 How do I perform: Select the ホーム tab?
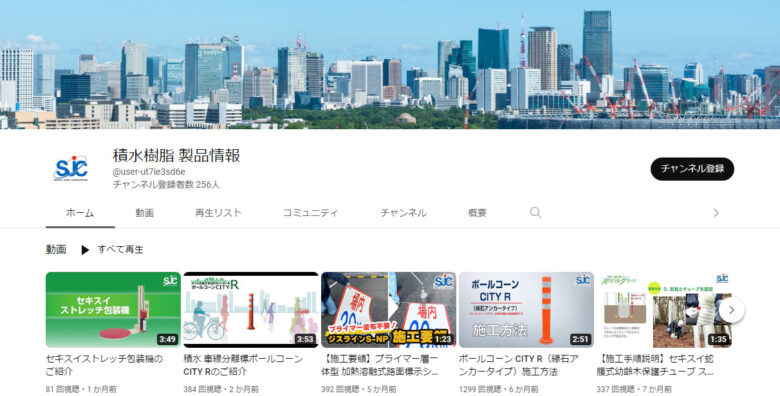(80, 213)
